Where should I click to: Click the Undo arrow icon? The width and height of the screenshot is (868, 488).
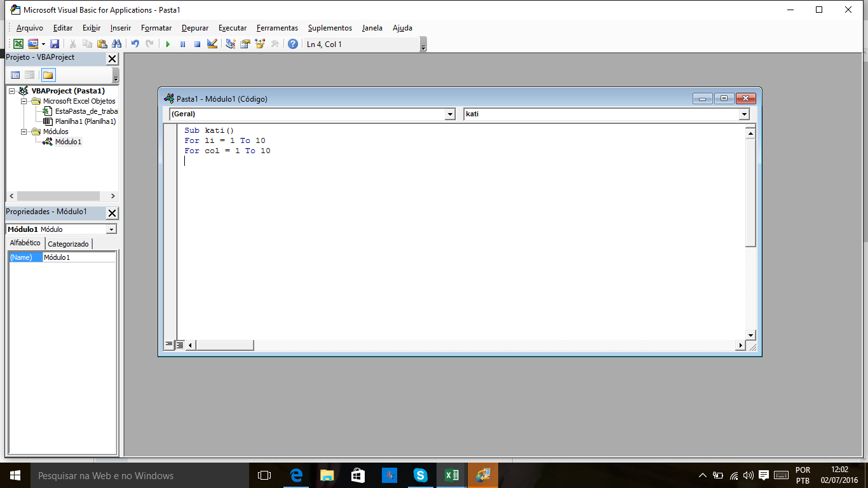pyautogui.click(x=135, y=44)
